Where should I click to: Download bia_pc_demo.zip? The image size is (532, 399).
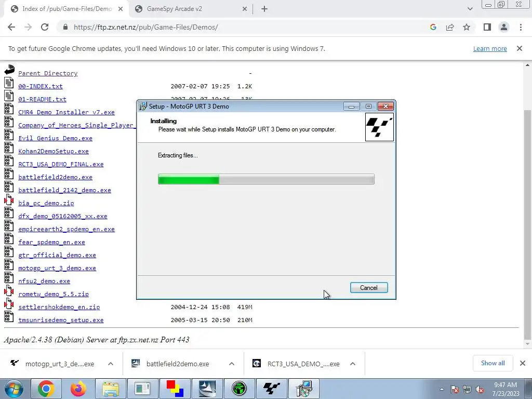click(x=46, y=203)
